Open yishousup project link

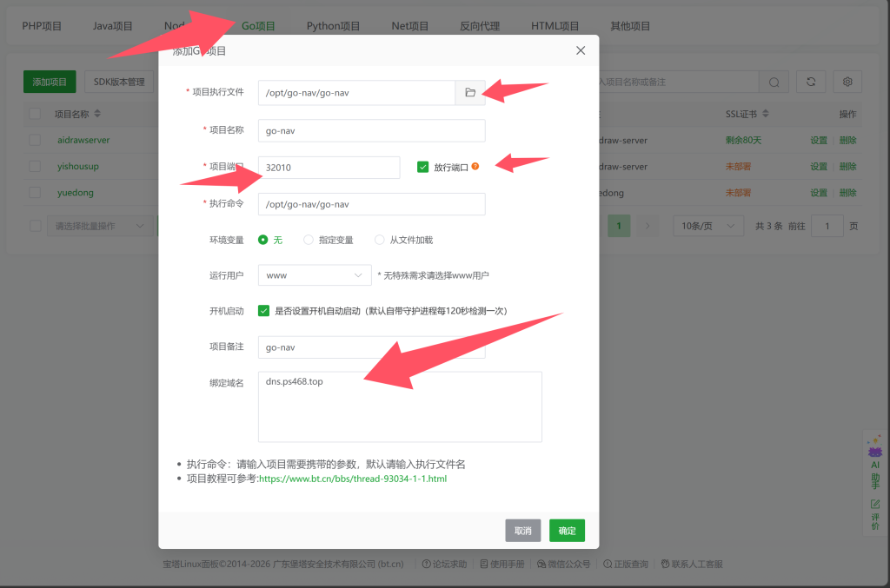click(x=77, y=166)
